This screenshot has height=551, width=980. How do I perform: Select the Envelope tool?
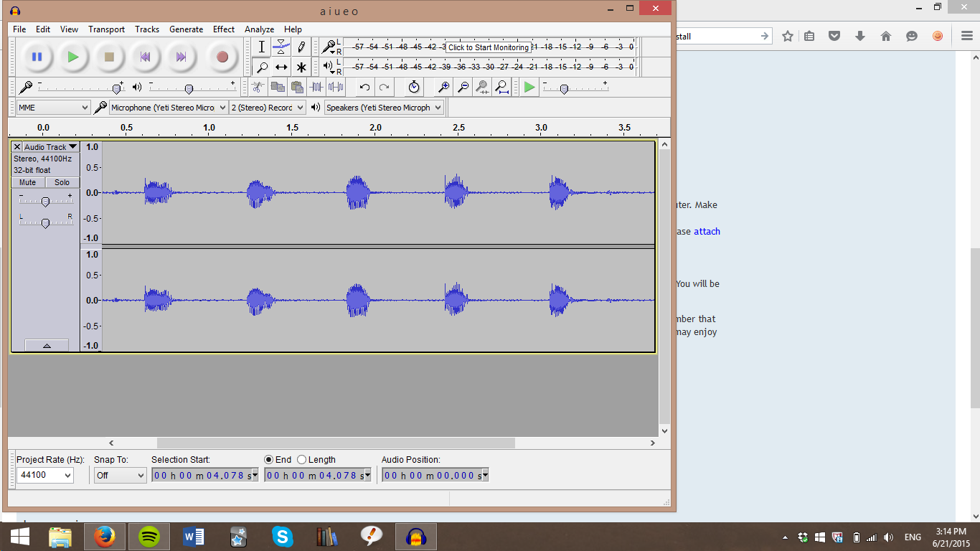(x=281, y=47)
